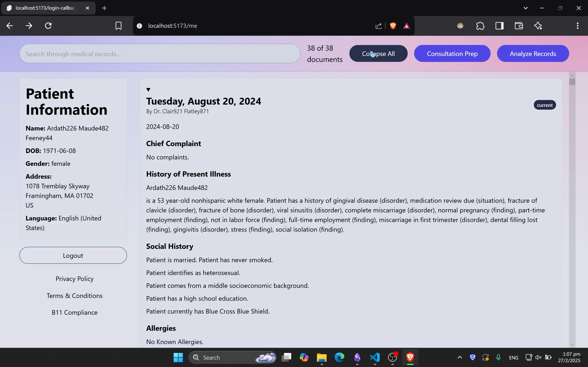Open the Brave Wallet icon

[x=519, y=26]
